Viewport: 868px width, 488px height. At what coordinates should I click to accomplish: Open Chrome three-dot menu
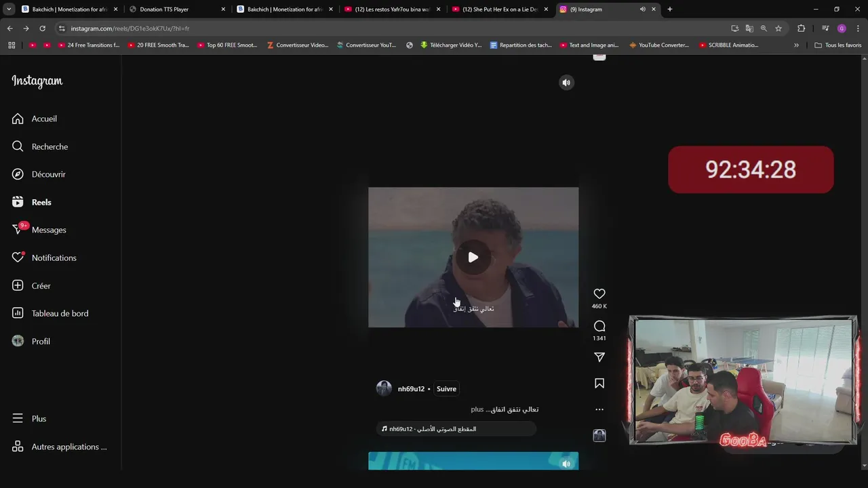tap(857, 28)
